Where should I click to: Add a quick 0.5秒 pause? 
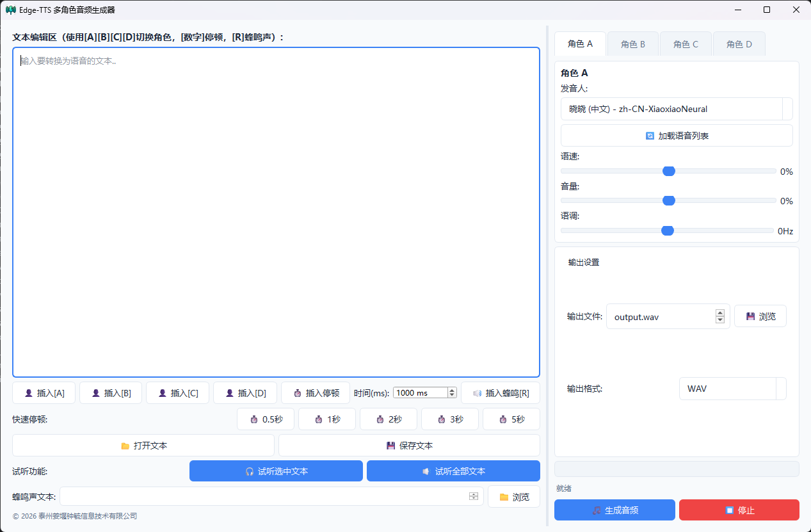click(265, 419)
